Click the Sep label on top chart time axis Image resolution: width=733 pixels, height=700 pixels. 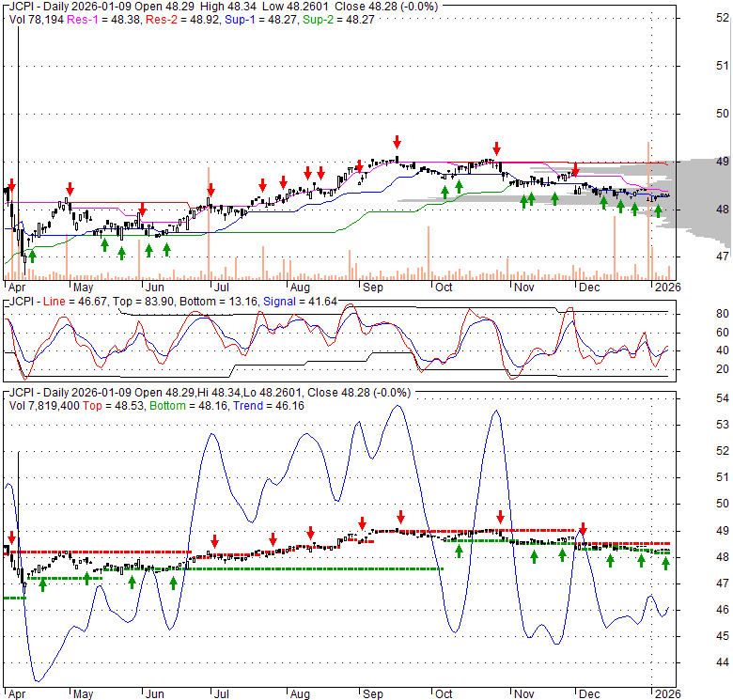pyautogui.click(x=372, y=287)
